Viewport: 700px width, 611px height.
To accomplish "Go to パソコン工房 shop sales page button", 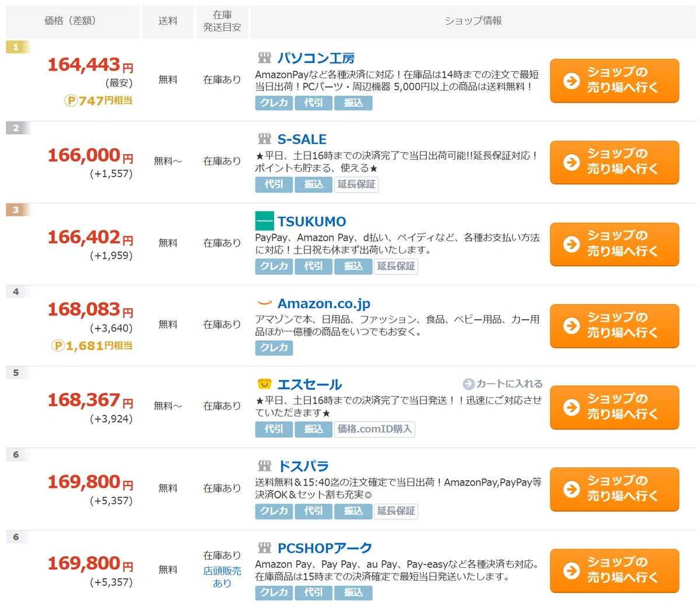I will [614, 81].
